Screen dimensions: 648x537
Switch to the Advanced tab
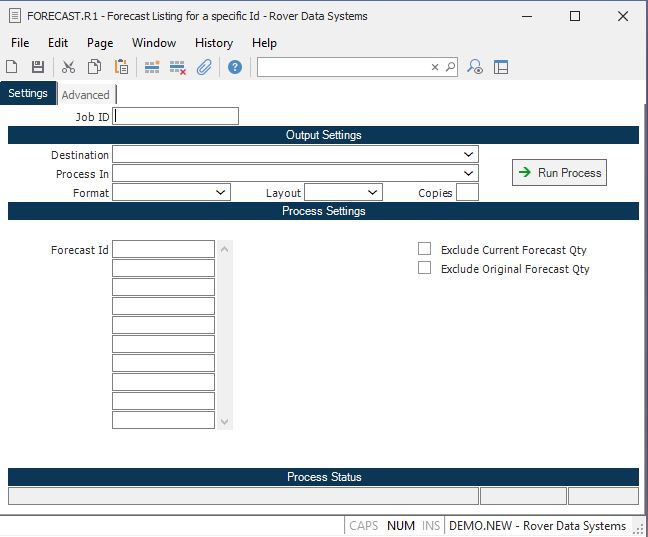(86, 95)
